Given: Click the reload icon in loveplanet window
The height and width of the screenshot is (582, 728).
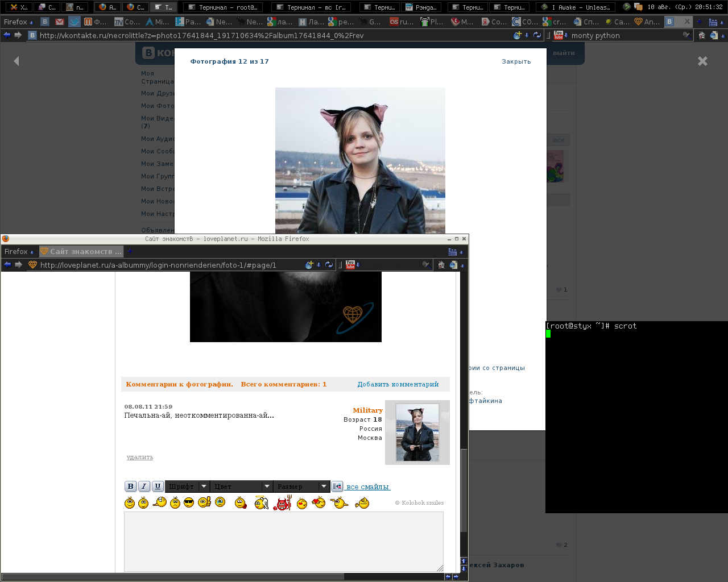Looking at the screenshot, I should (329, 265).
